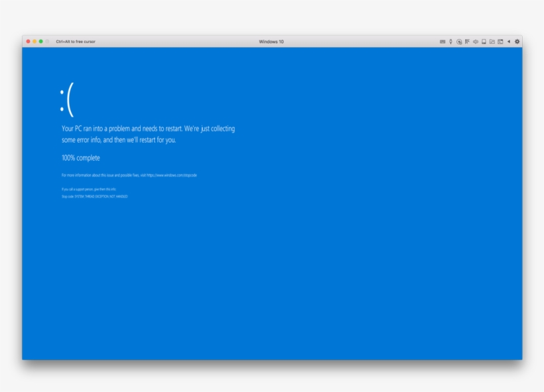Collapse the status icons with the arrow

(509, 41)
